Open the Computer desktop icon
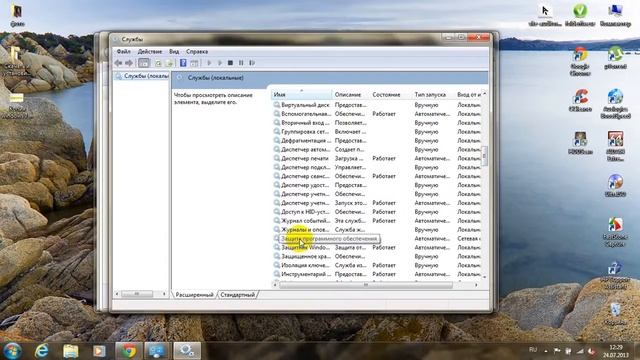 coord(616,15)
